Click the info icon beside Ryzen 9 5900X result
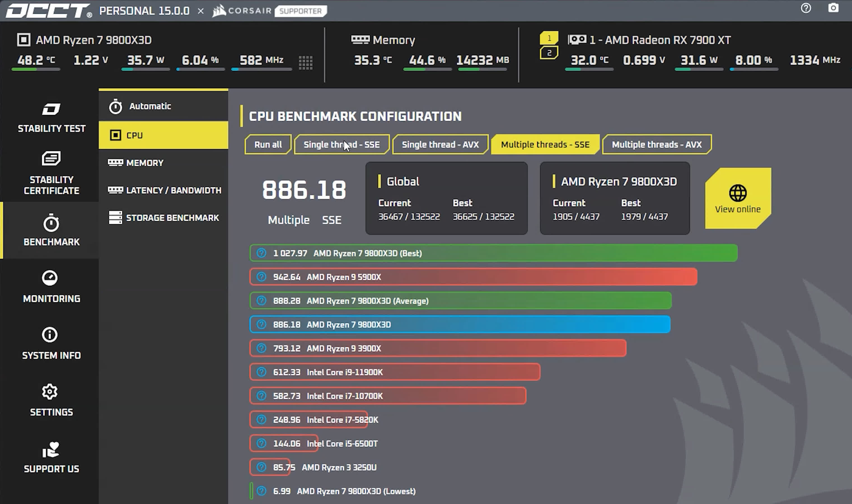Viewport: 852px width, 504px height. [261, 277]
